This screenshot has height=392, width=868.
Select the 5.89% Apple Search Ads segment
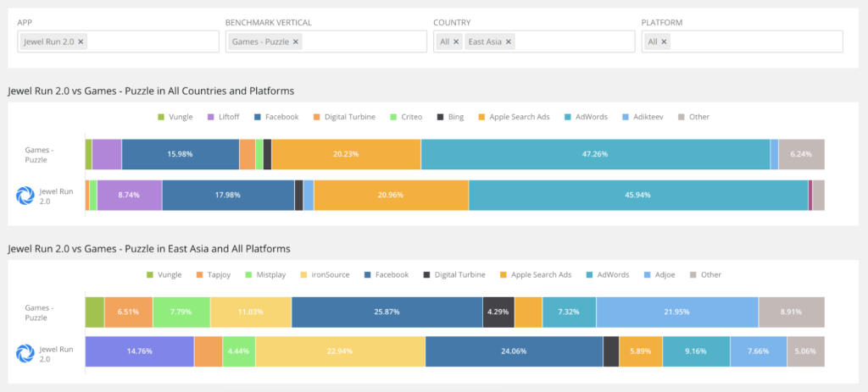pyautogui.click(x=641, y=351)
